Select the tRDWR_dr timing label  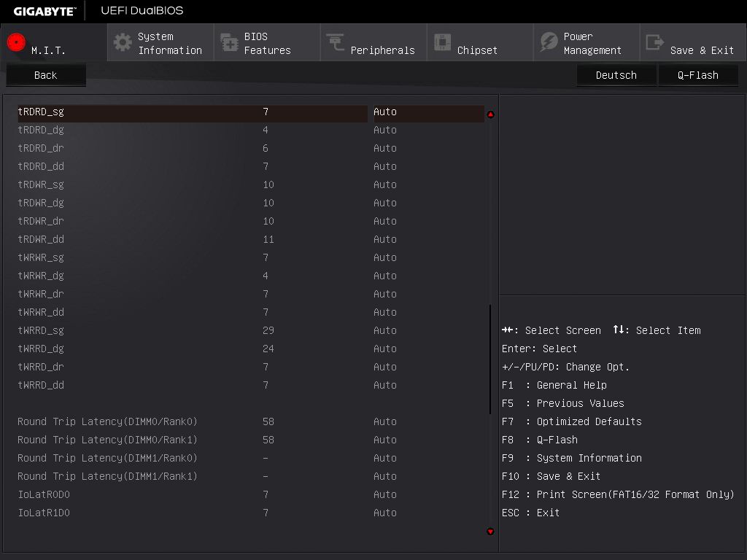(41, 221)
